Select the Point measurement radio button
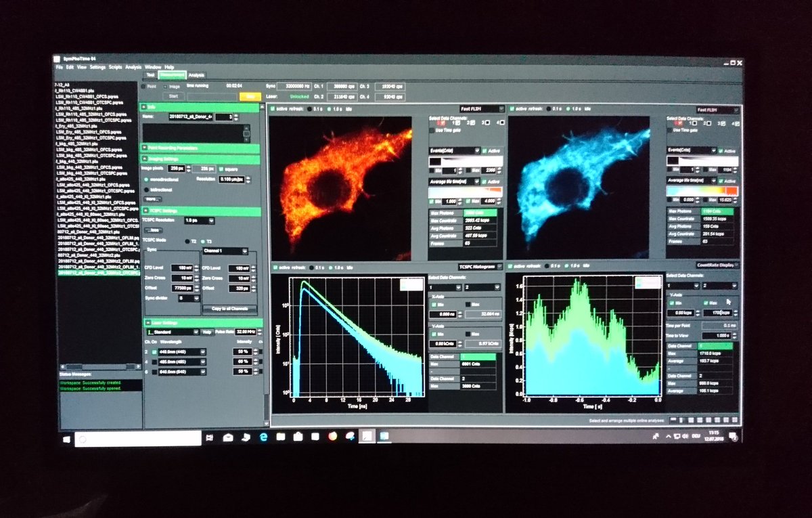Viewport: 812px width, 518px height. click(143, 87)
